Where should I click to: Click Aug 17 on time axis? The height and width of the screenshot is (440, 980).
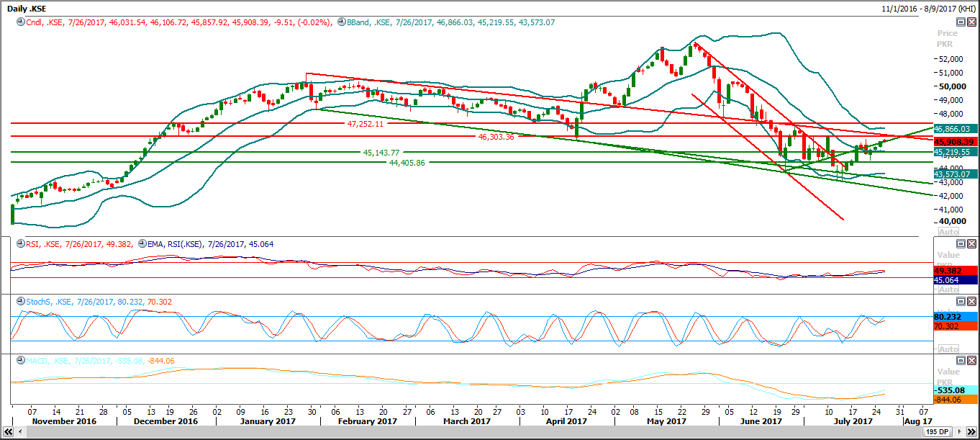pyautogui.click(x=917, y=421)
